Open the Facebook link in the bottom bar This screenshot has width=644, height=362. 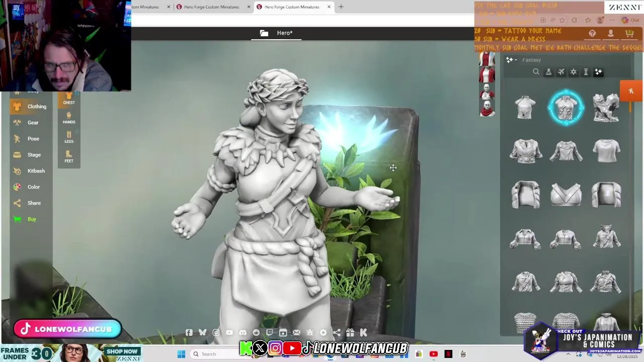tap(189, 332)
